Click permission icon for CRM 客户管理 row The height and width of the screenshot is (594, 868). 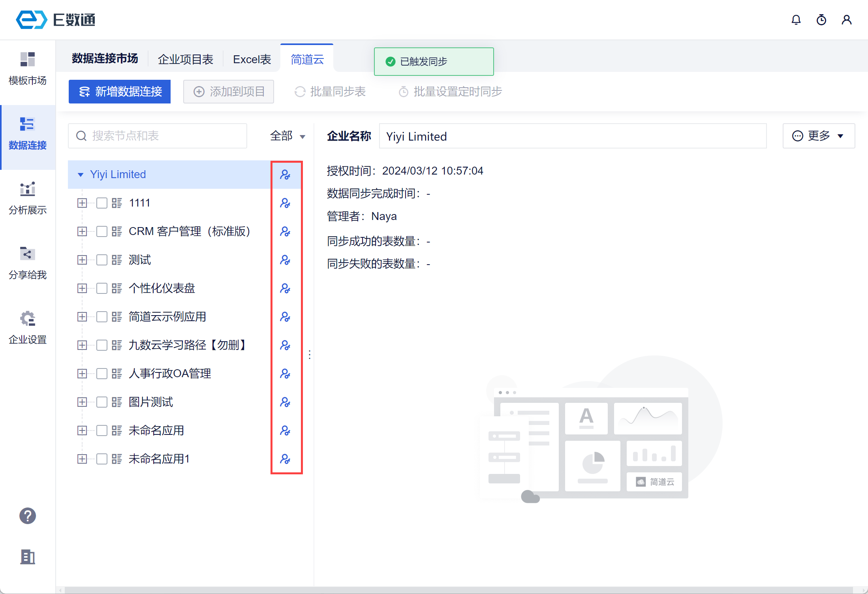click(x=285, y=231)
